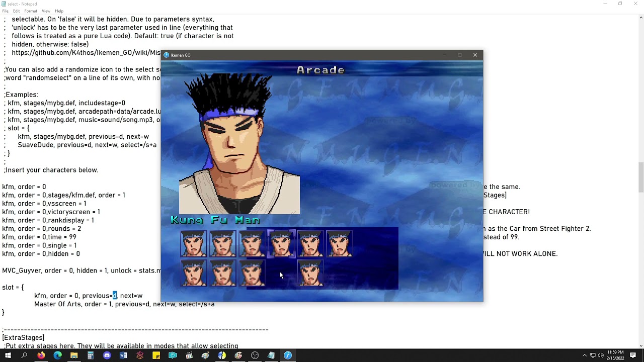Viewport: 644px width, 362px height.
Task: Click 'kfm, order = 0,time = 99' line
Action: click(x=39, y=237)
